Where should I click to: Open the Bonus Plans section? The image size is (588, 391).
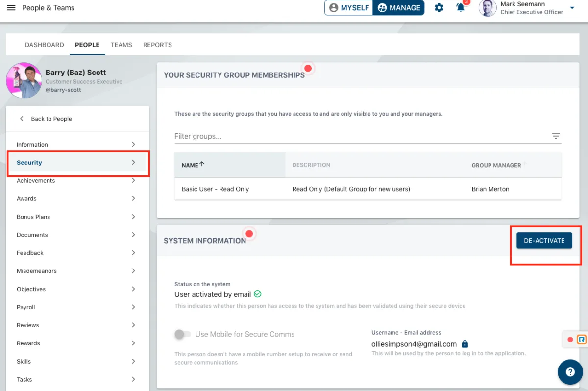77,217
